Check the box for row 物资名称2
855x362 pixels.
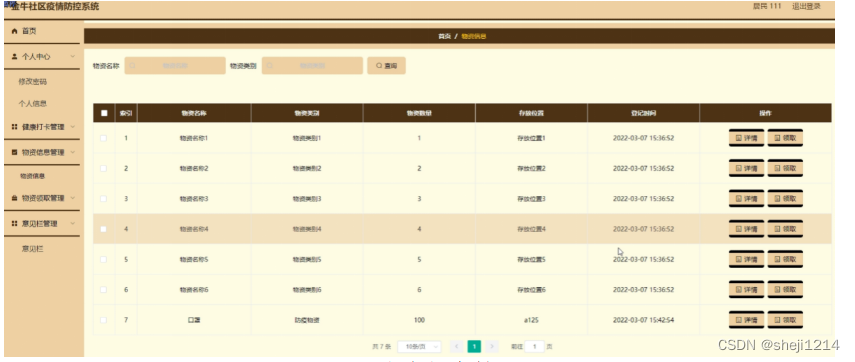104,168
